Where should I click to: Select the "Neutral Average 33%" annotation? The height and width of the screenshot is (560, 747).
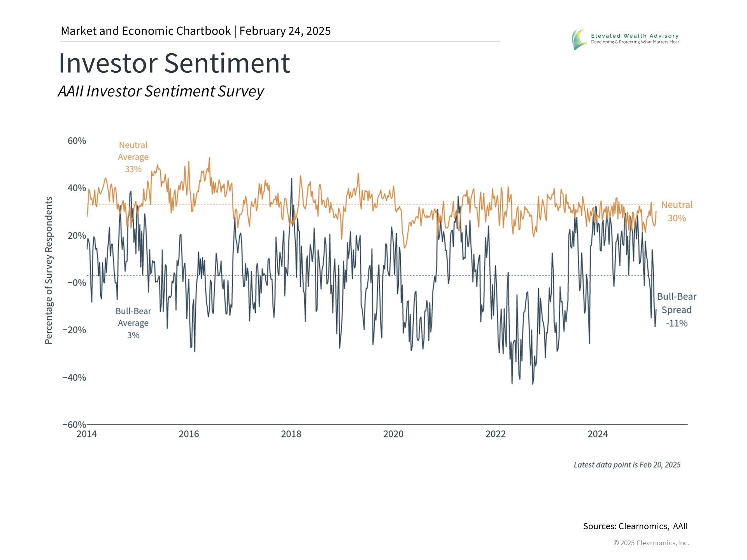[x=133, y=157]
